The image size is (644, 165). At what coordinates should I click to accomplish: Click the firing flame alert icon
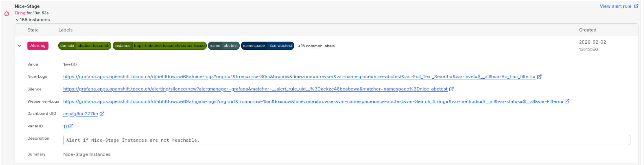pos(7,13)
